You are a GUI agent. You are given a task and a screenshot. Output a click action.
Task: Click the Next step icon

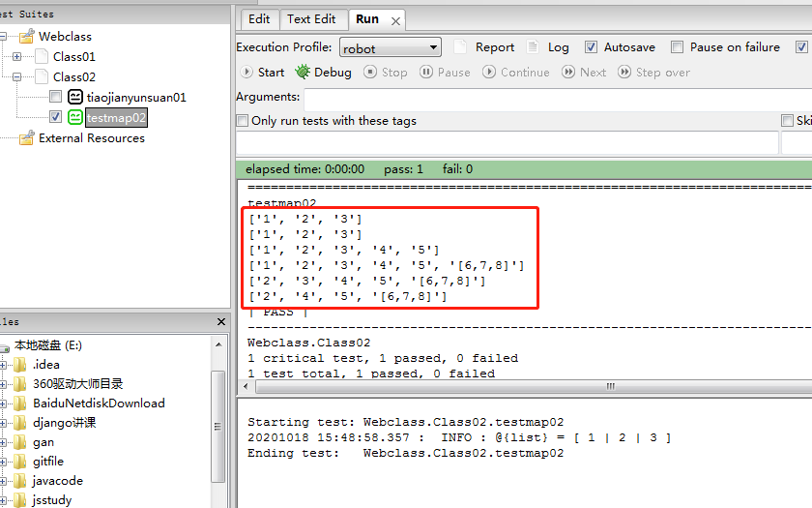coord(568,72)
